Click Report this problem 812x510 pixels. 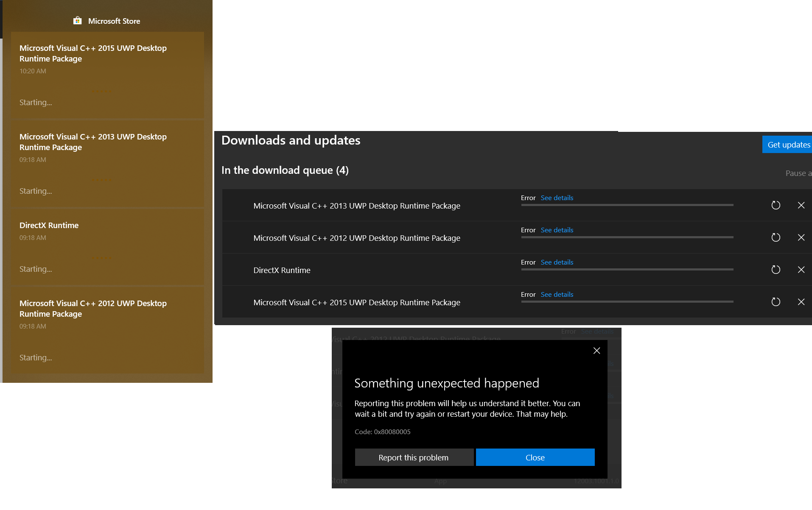click(414, 457)
